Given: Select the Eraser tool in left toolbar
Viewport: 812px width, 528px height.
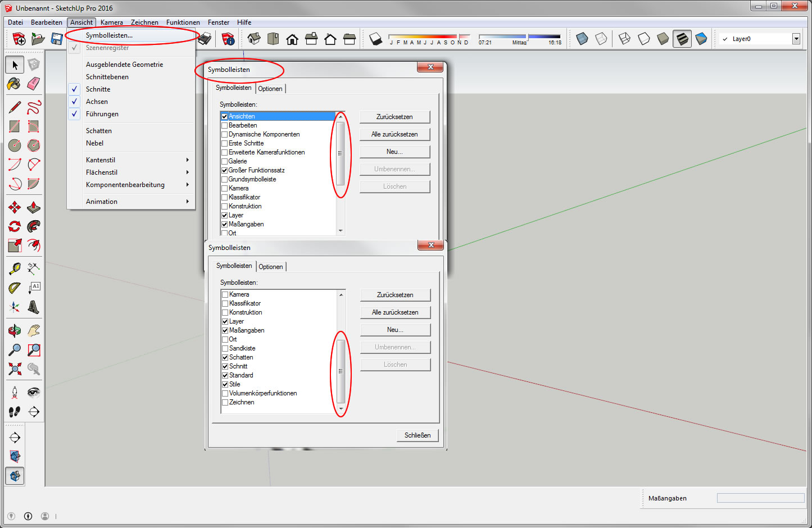Looking at the screenshot, I should pyautogui.click(x=34, y=84).
